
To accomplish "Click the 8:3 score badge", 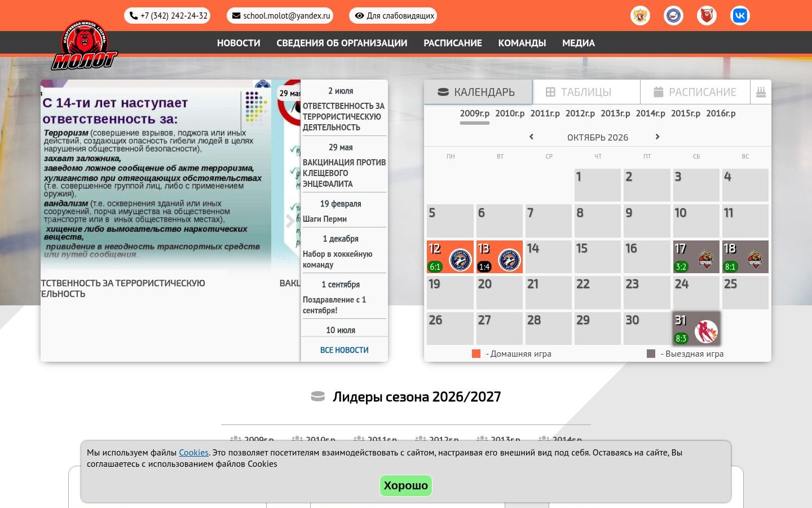I will click(x=681, y=339).
